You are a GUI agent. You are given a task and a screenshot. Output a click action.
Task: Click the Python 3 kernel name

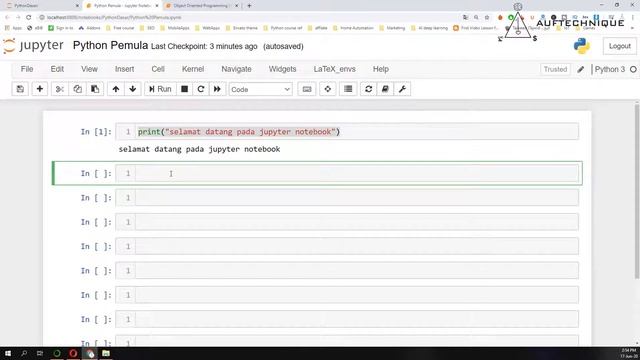tap(609, 69)
